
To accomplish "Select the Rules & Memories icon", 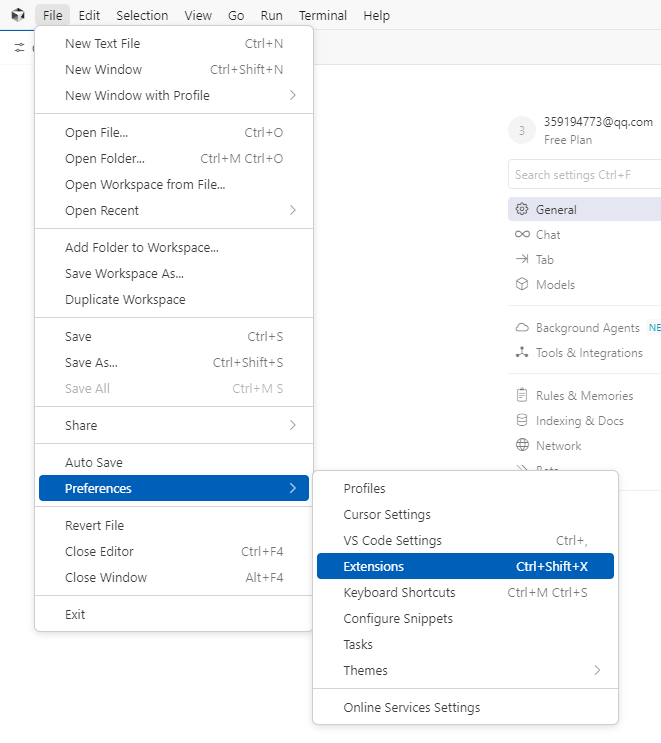I will [522, 396].
